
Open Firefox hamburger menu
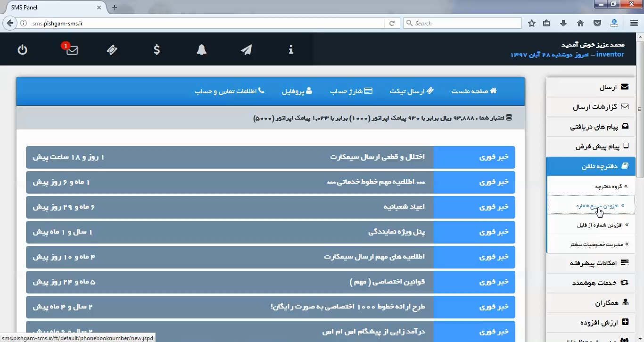[634, 23]
